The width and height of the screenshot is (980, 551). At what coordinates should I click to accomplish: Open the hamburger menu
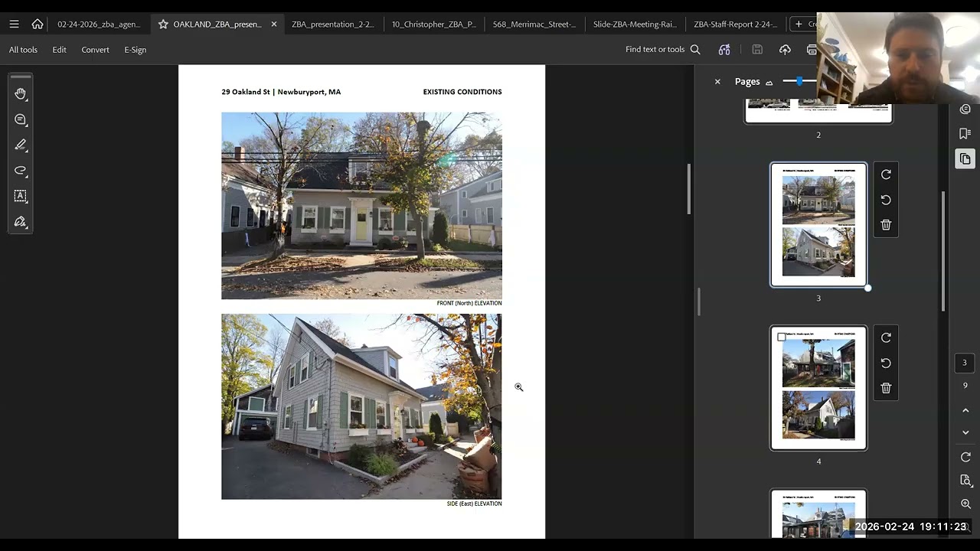click(14, 24)
